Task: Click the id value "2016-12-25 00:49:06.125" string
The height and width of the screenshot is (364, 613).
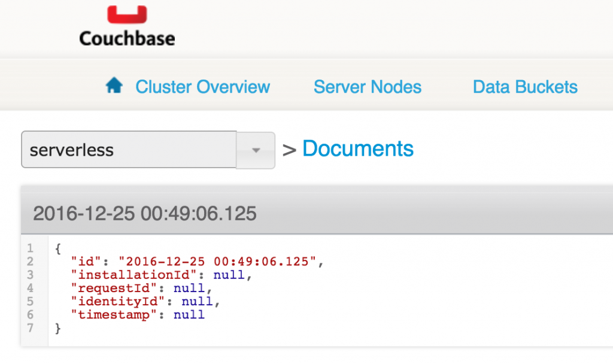Action: (x=217, y=262)
